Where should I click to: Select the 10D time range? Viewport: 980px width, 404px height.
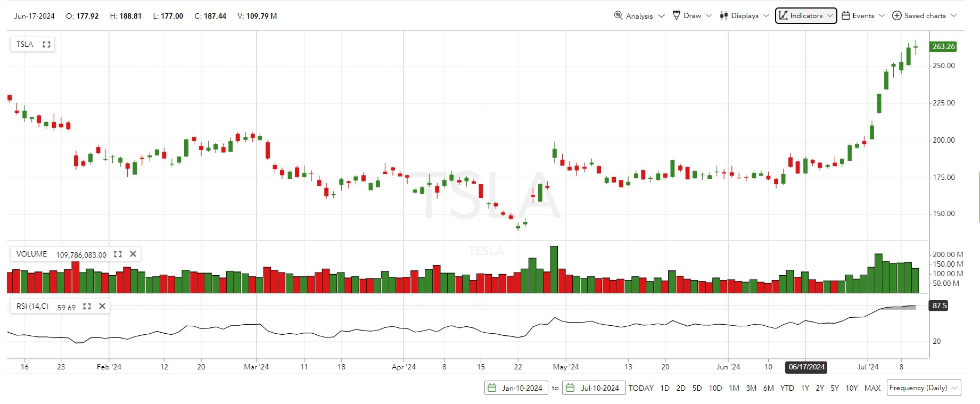click(x=715, y=388)
